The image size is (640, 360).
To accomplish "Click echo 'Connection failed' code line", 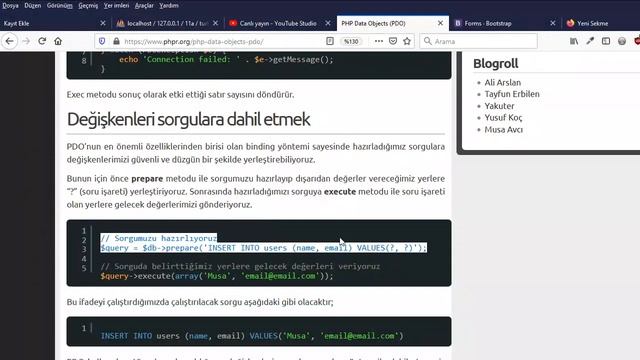I will [226, 60].
